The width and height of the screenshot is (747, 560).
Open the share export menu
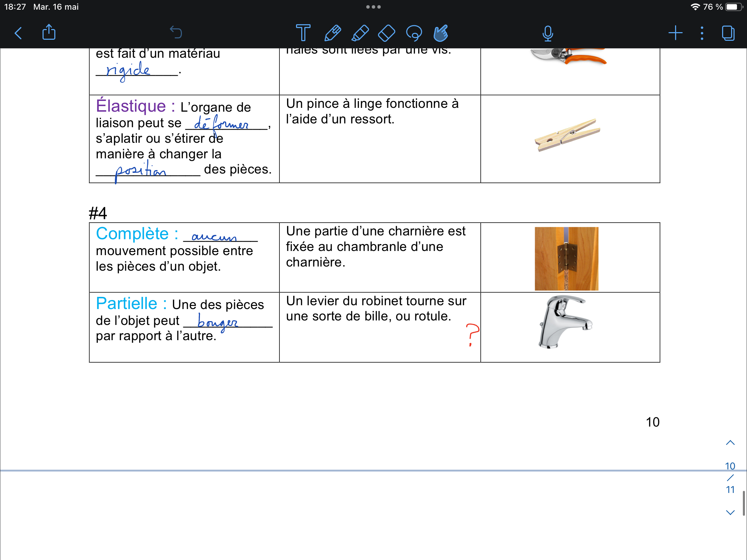click(49, 32)
